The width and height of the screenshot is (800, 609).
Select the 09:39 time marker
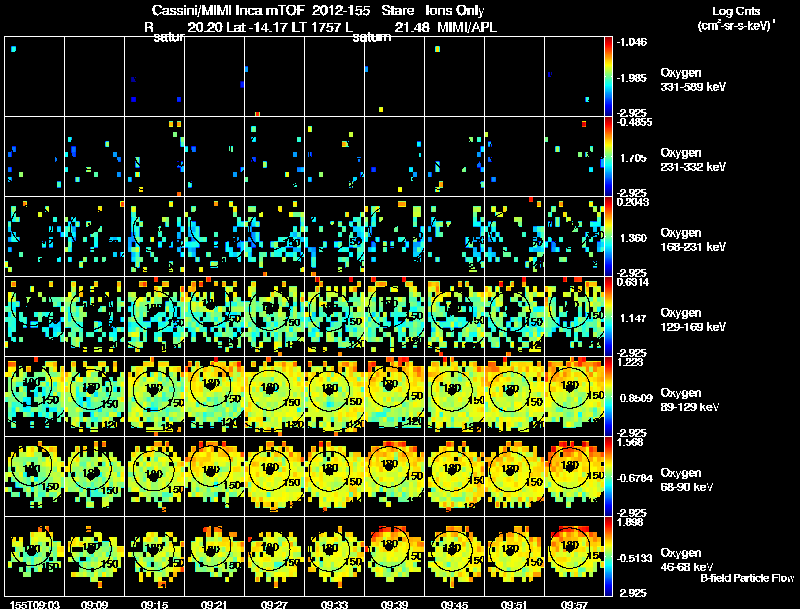(394, 605)
